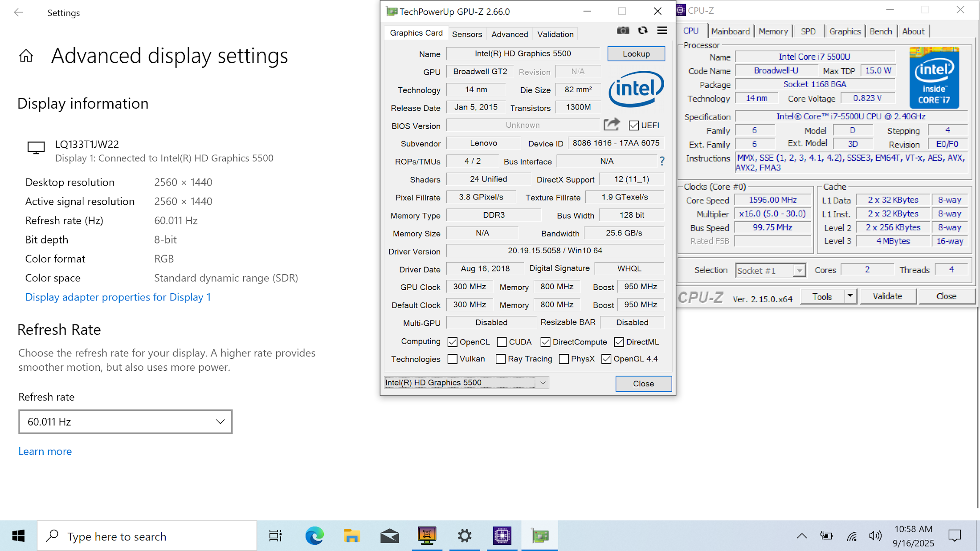This screenshot has width=980, height=551.
Task: Click the GPU-Z refresh icon
Action: coord(642,31)
